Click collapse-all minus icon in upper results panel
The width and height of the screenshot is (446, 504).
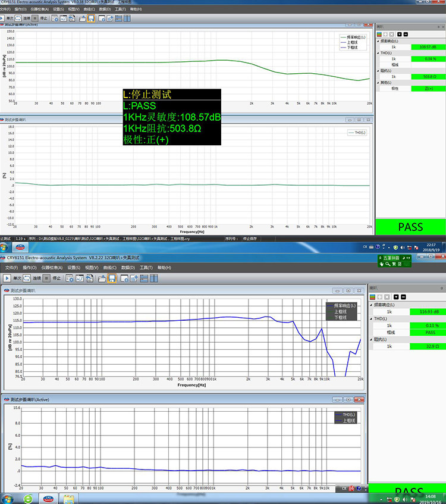point(406,34)
